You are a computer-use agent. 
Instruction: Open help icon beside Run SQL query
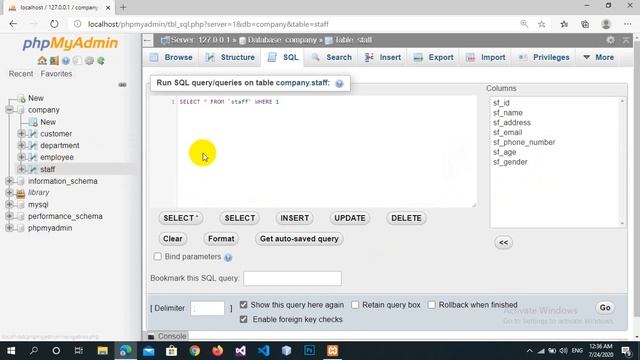(339, 83)
